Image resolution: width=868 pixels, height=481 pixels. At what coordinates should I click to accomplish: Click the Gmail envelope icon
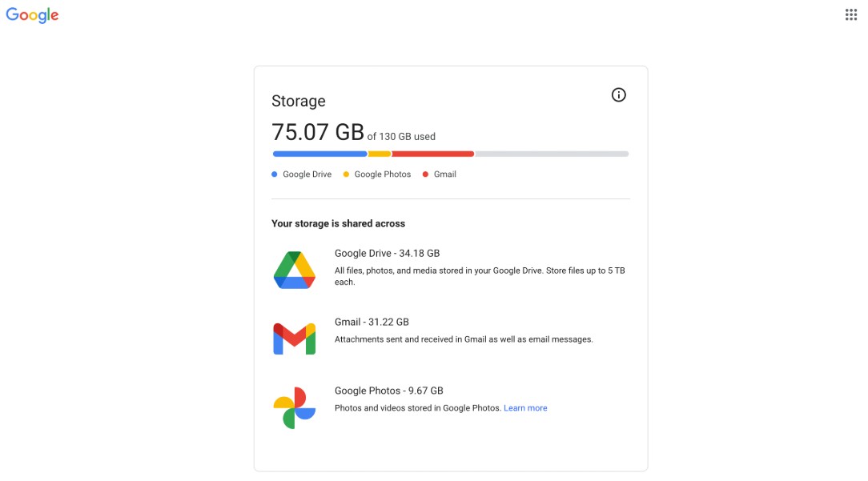click(x=295, y=339)
